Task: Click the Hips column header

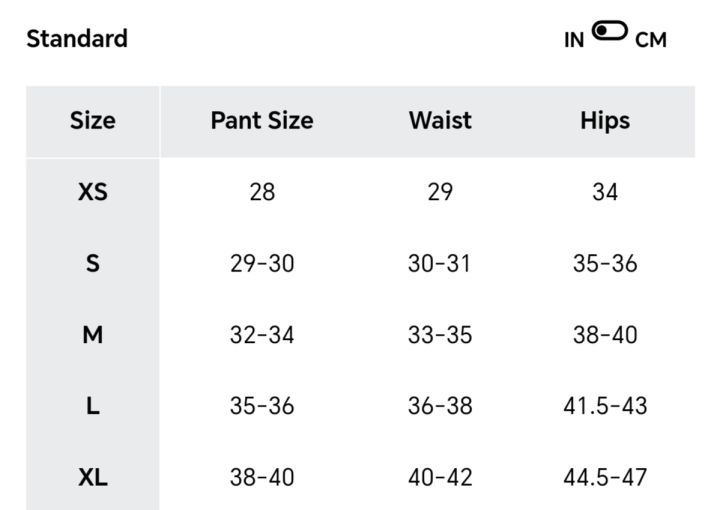Action: [605, 121]
